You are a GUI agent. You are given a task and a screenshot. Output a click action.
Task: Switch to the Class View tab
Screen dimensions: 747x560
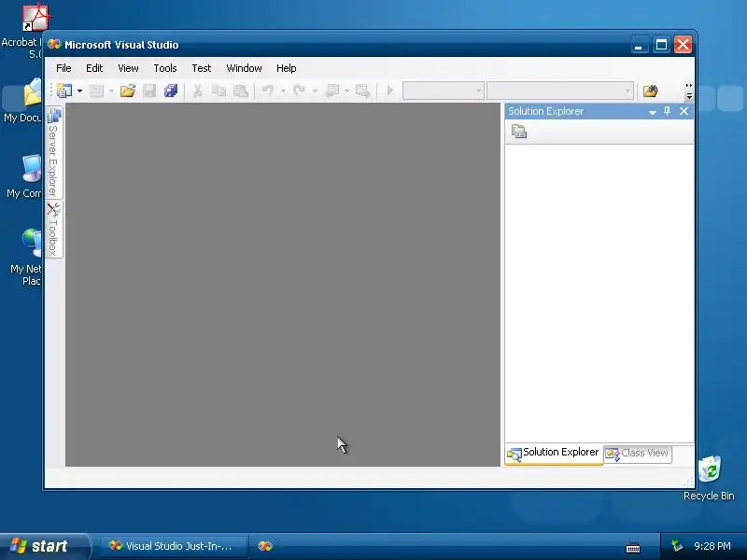(x=638, y=454)
